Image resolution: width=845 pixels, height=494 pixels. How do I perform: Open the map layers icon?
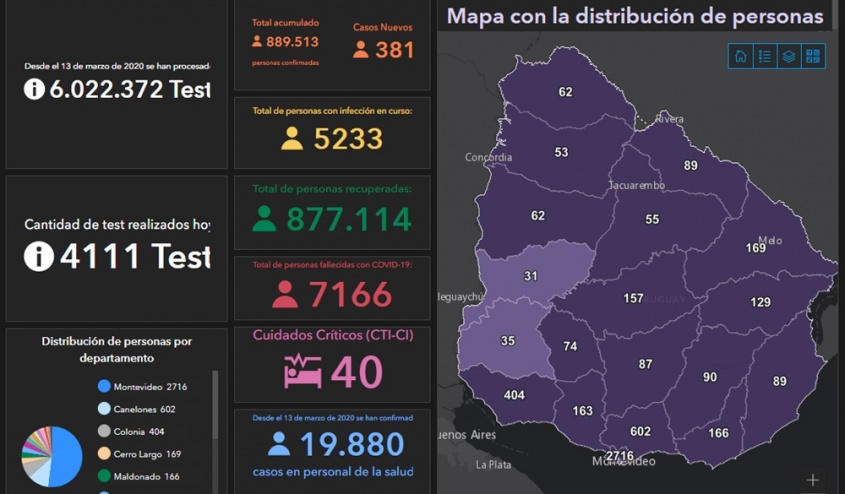[789, 56]
